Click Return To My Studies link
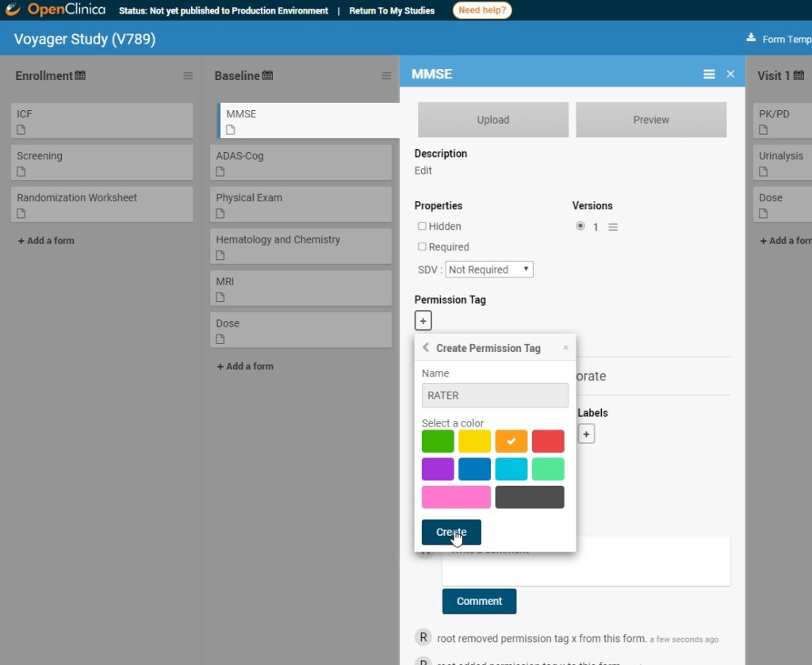Image resolution: width=812 pixels, height=665 pixels. coord(392,11)
